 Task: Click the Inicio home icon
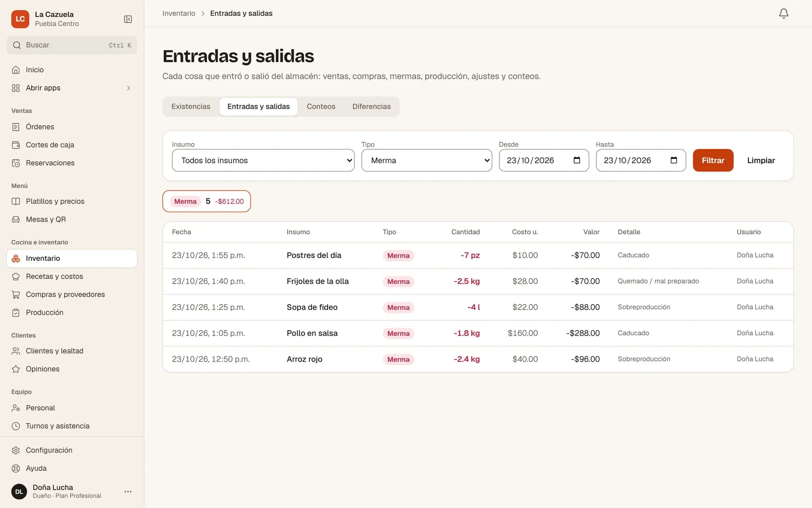(16, 70)
